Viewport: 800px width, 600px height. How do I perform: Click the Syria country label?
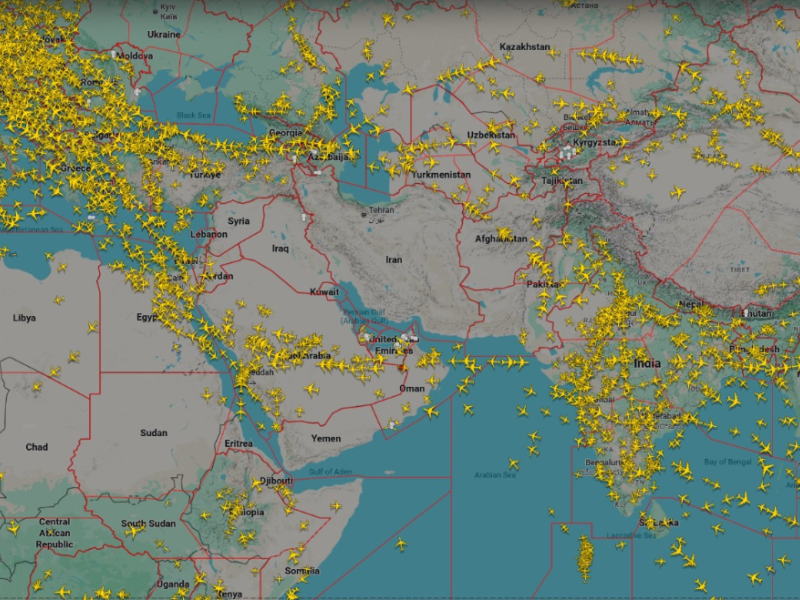coord(239,221)
